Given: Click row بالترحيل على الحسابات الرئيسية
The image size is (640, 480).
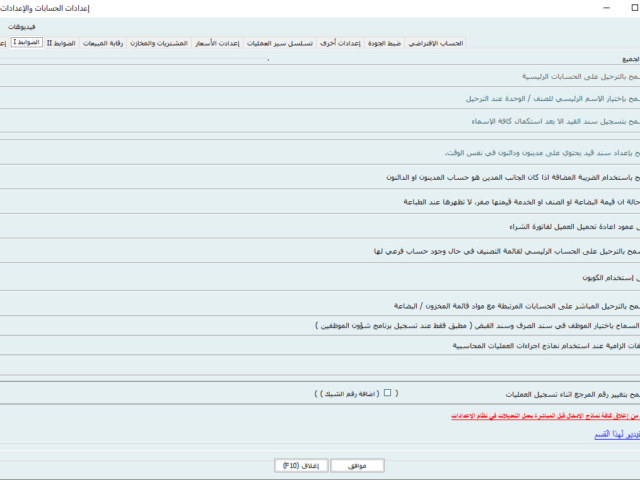Looking at the screenshot, I should pos(320,76).
